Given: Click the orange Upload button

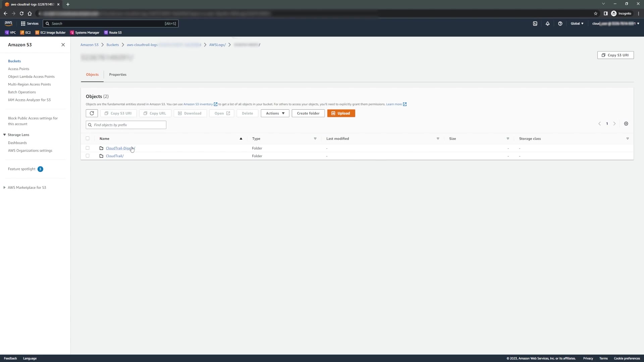Looking at the screenshot, I should click(341, 113).
